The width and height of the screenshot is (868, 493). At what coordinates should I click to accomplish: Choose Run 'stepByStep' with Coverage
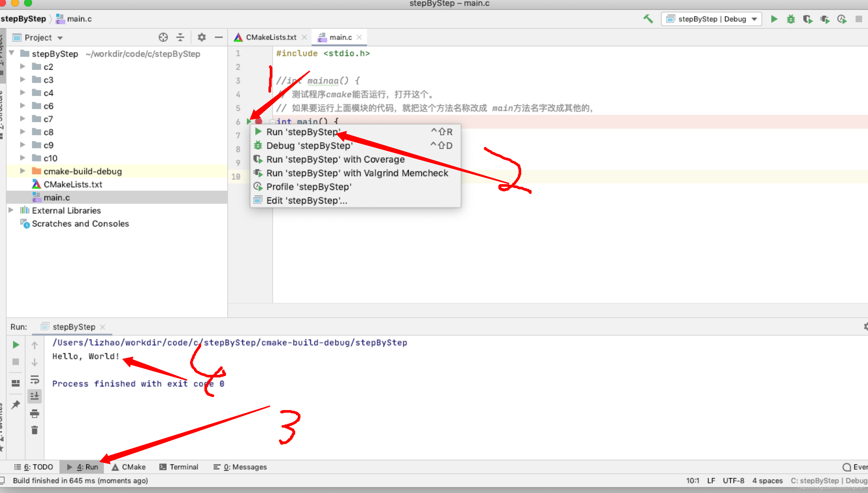356,159
